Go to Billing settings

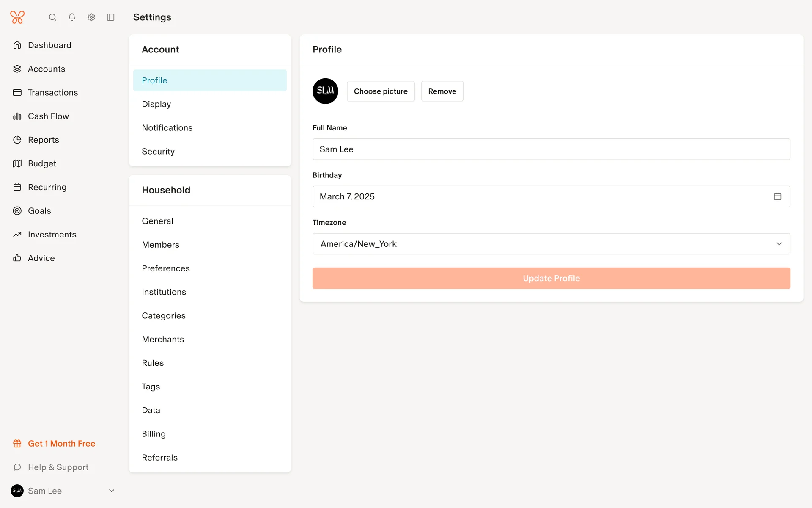154,434
